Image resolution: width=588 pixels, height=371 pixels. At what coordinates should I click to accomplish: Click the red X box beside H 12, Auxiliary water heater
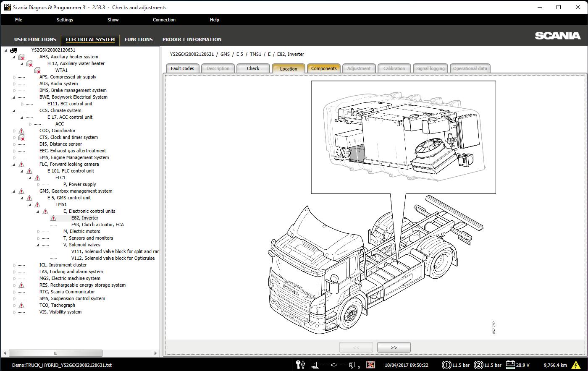(x=29, y=64)
